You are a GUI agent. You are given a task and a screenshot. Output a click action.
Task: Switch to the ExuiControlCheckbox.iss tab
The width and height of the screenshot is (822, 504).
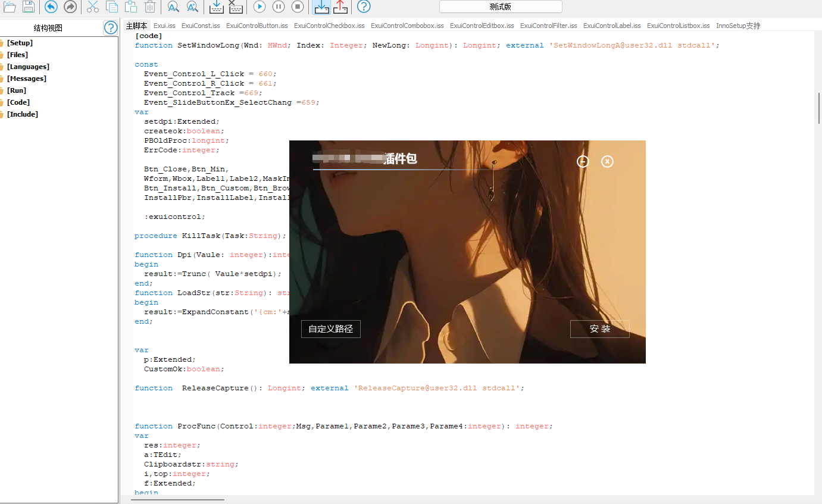coord(329,26)
